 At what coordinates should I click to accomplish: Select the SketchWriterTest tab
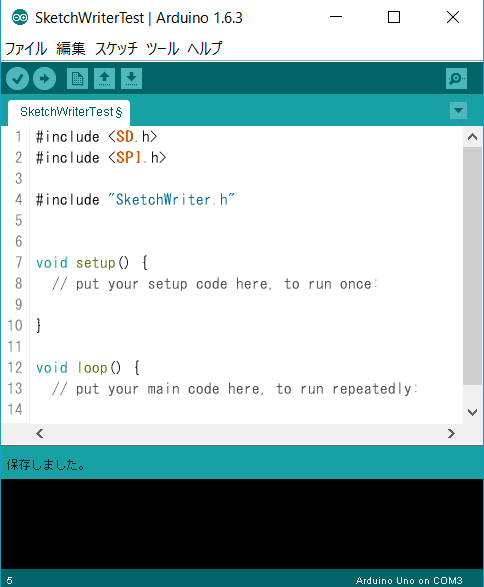[x=69, y=112]
